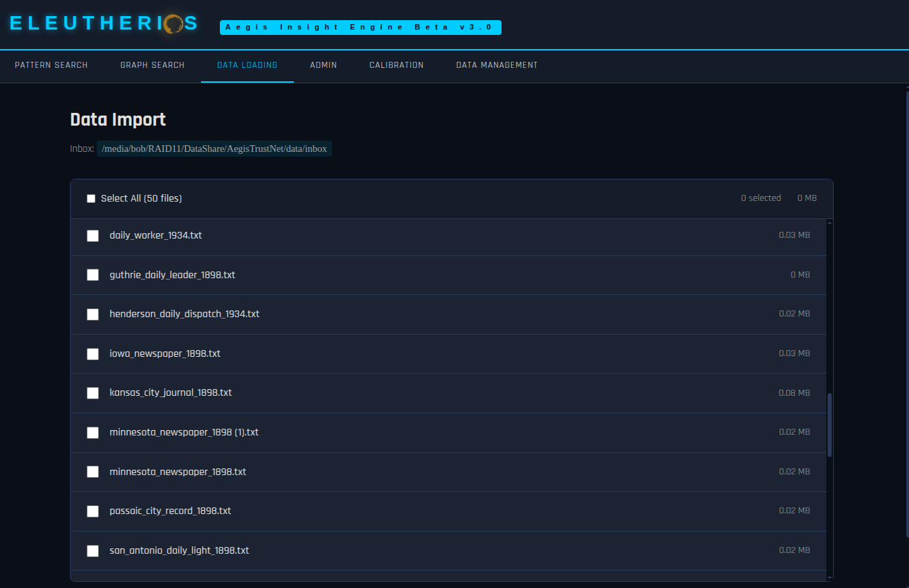The height and width of the screenshot is (588, 909).
Task: Open the Admin tab
Action: coord(323,65)
